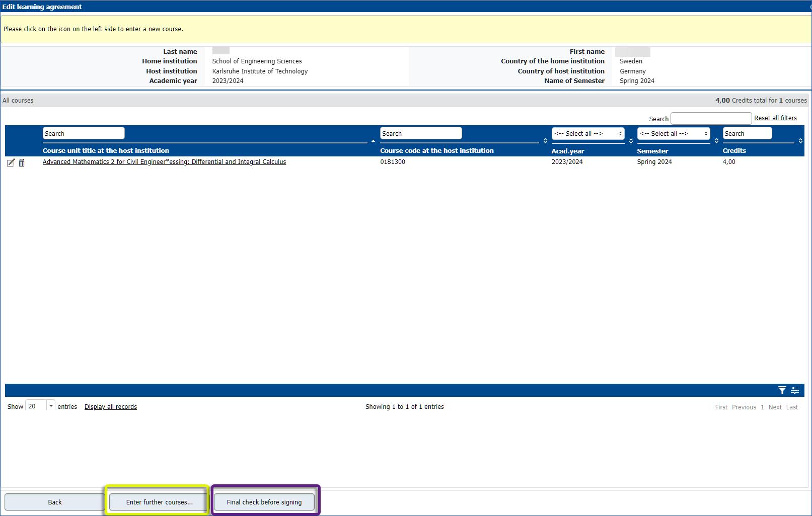Click the filter funnel icon in the table footer
812x516 pixels.
click(782, 390)
